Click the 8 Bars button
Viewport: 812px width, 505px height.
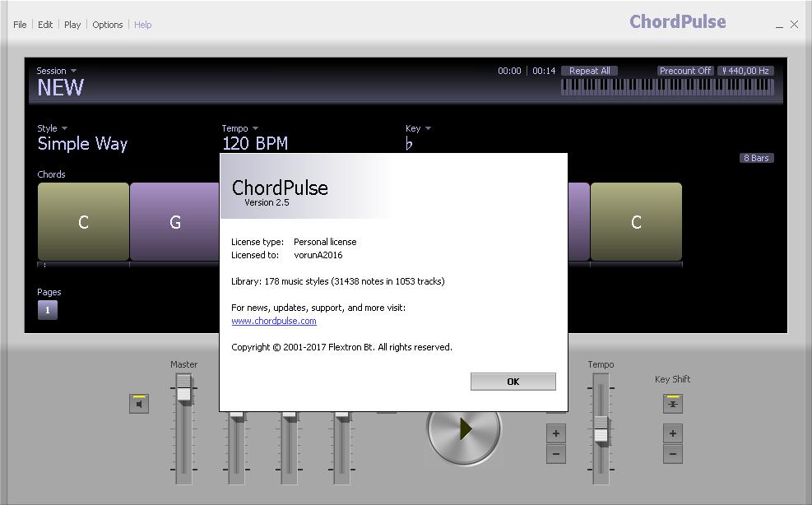757,158
